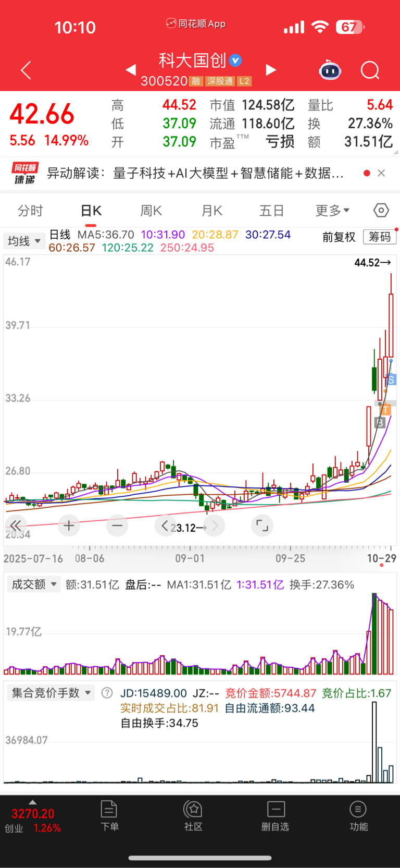Tap the 科大国创 stock title
The image size is (400, 868).
(x=192, y=60)
